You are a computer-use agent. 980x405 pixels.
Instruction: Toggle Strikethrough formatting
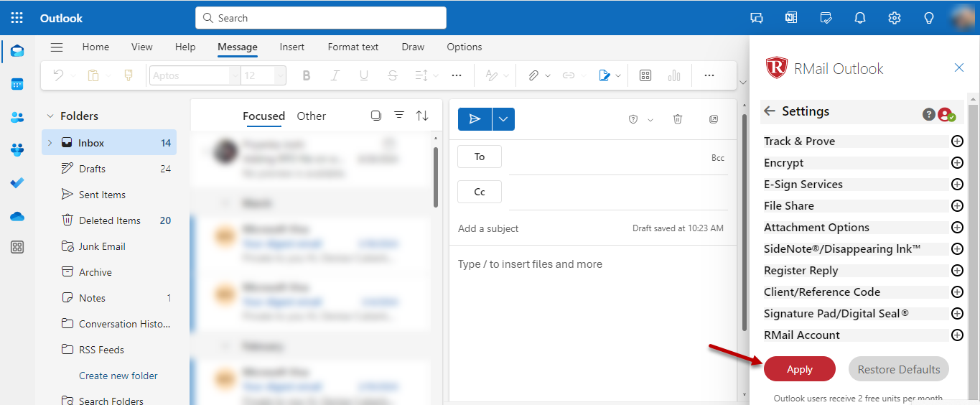pyautogui.click(x=392, y=75)
